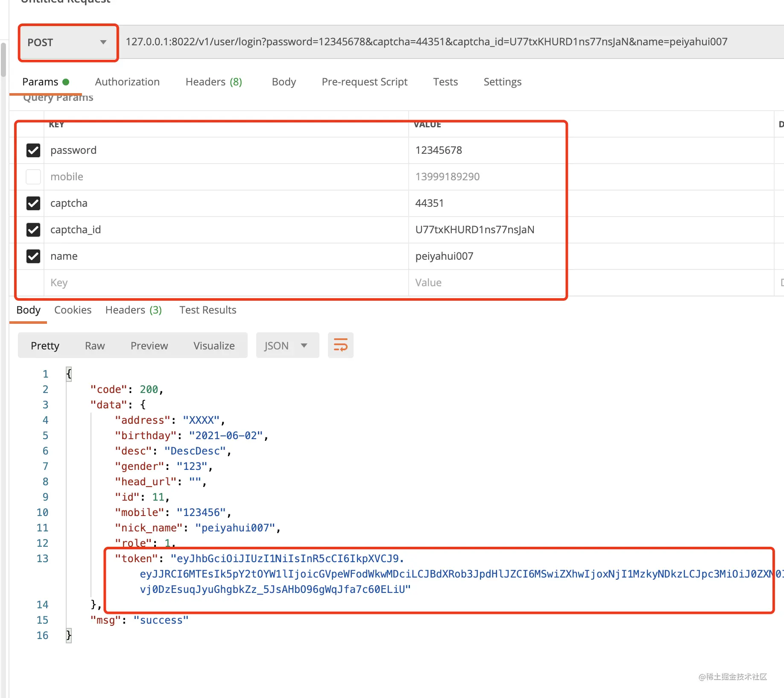Uncheck the name parameter checkbox
This screenshot has width=784, height=698.
pyautogui.click(x=33, y=256)
